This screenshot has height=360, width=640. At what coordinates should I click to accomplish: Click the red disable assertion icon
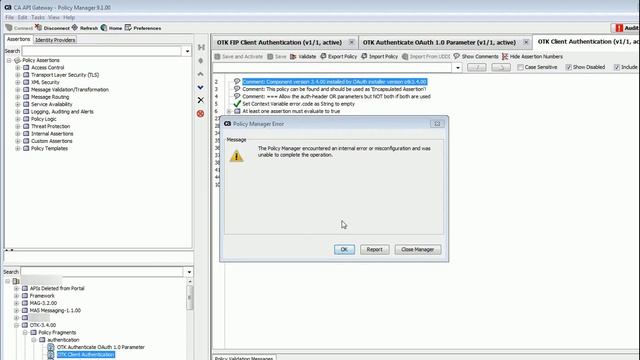pyautogui.click(x=200, y=113)
